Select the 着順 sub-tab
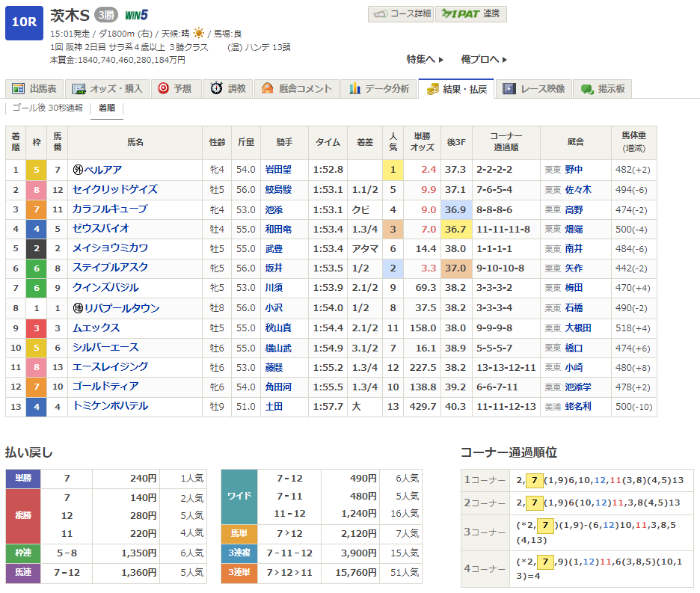The image size is (700, 593). [107, 108]
